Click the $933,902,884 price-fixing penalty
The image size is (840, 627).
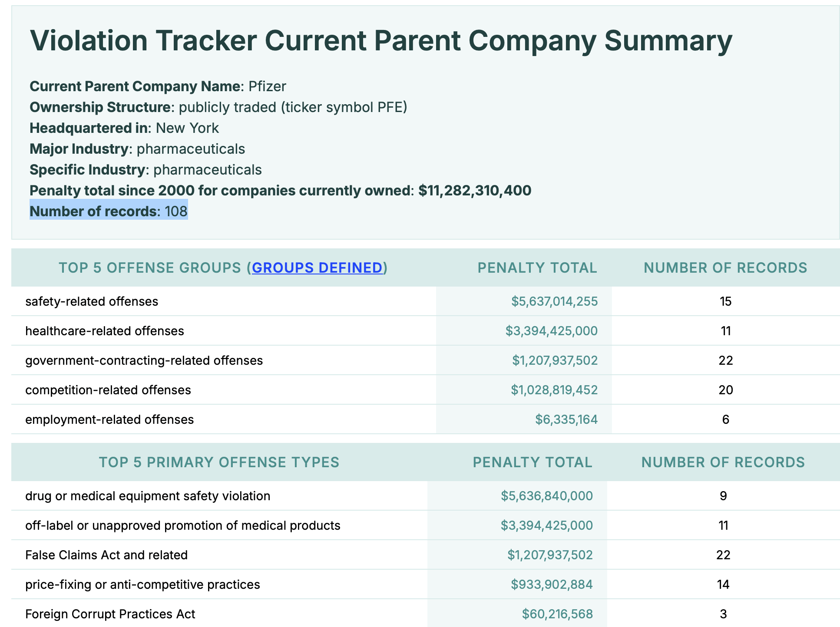(x=552, y=584)
